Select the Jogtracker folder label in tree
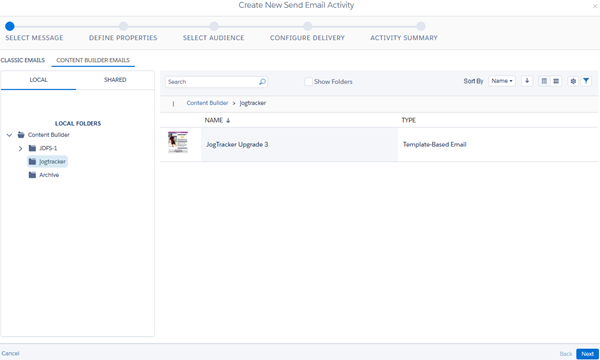 [52, 161]
